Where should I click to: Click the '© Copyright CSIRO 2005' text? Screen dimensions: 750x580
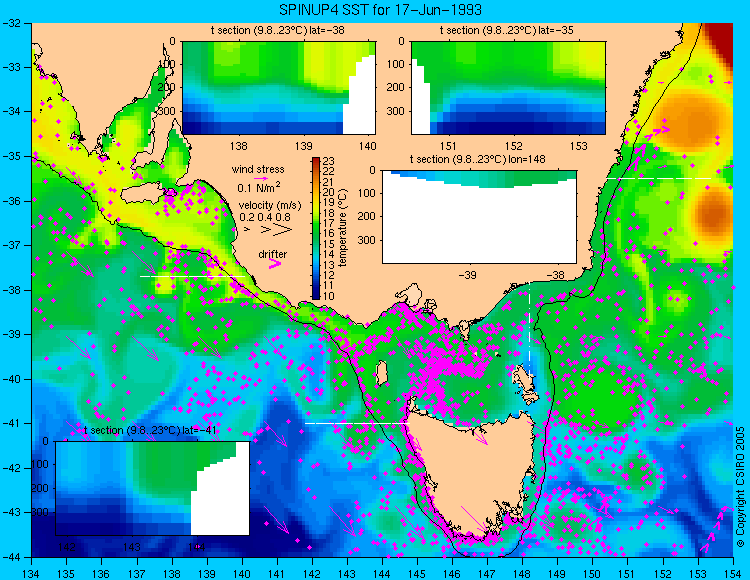click(740, 487)
